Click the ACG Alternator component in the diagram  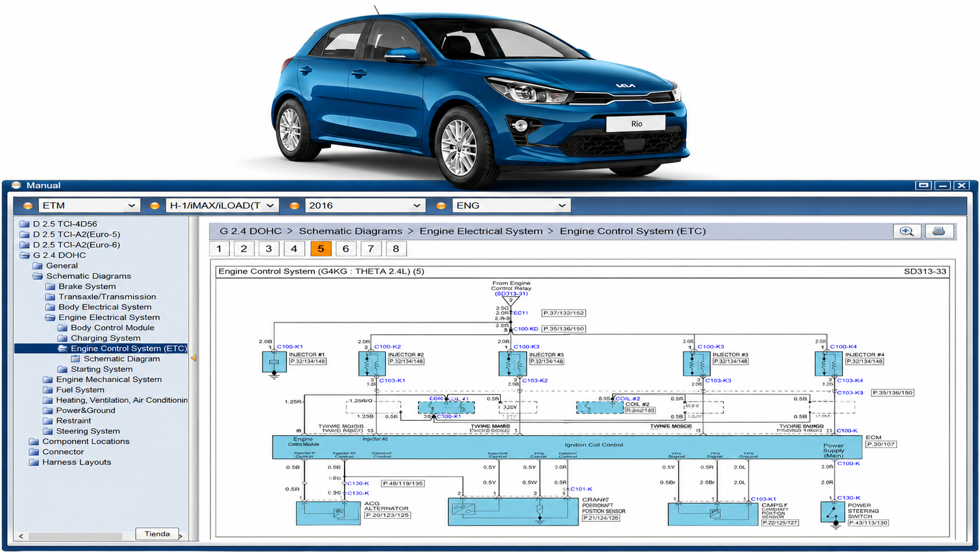coord(328,513)
